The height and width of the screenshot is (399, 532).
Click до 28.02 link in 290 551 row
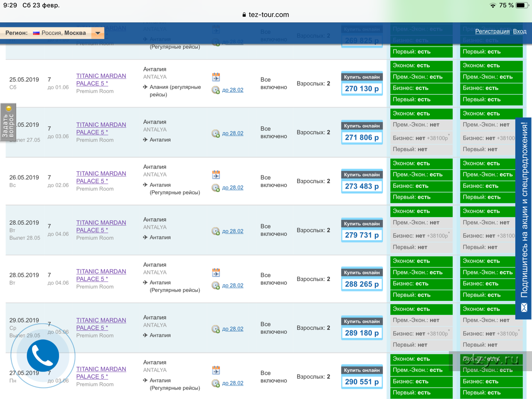[x=233, y=383]
